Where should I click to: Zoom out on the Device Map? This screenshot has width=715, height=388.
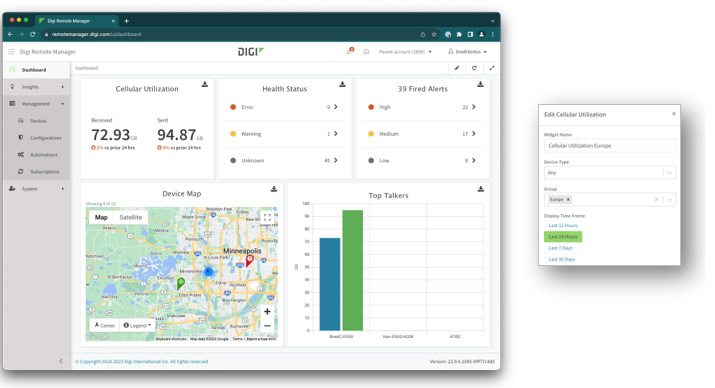[x=267, y=326]
